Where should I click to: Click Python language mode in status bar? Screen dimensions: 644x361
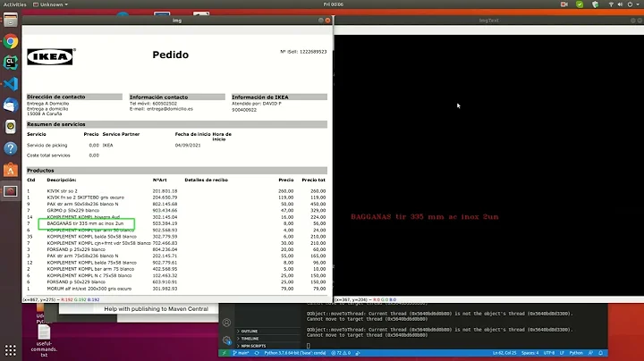576,353
